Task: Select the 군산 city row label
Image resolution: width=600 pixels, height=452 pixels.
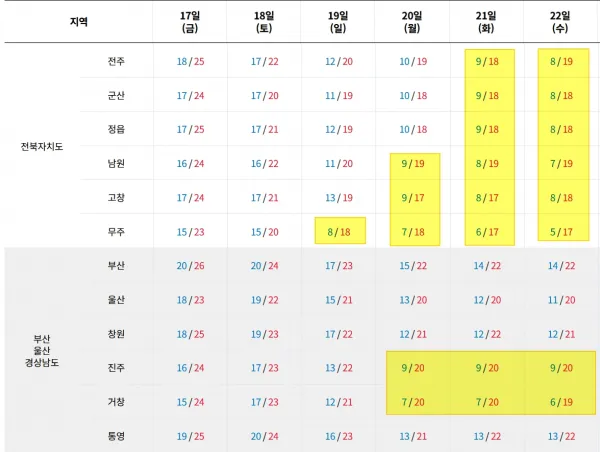Action: point(117,95)
